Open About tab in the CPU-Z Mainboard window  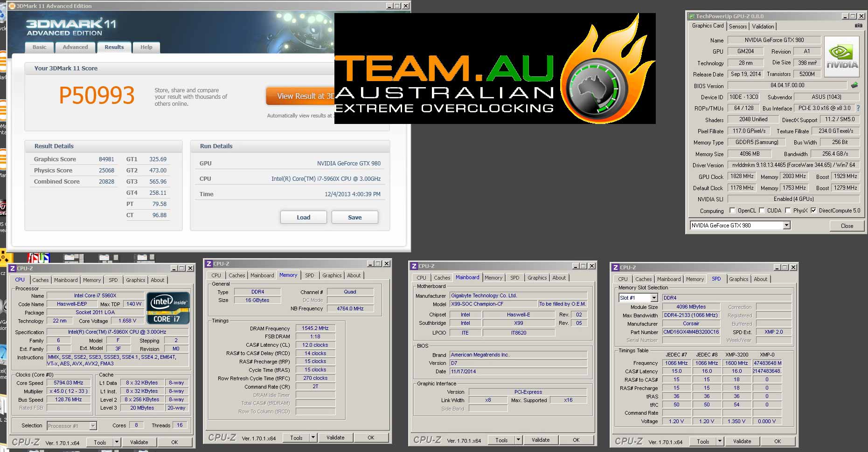tap(559, 278)
